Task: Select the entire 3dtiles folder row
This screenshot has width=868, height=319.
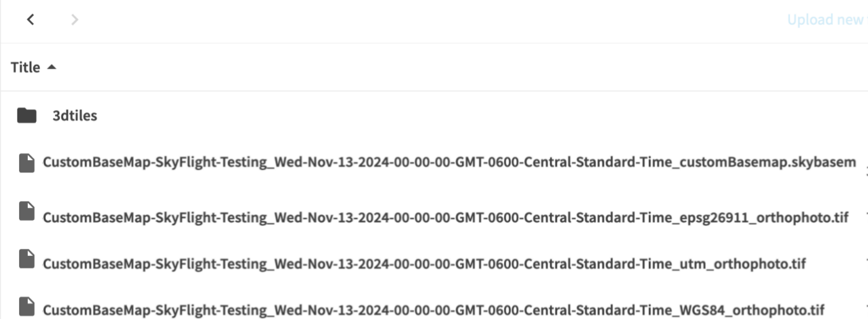Action: 434,116
